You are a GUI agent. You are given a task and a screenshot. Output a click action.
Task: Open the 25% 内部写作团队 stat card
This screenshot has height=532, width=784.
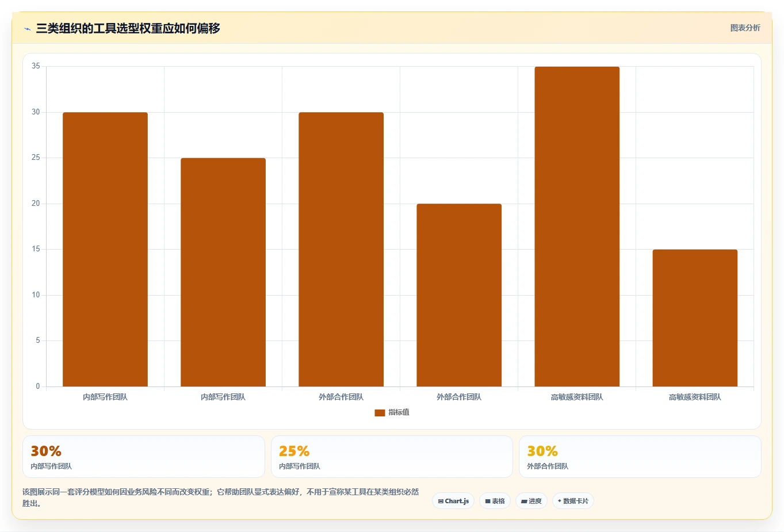coord(392,457)
